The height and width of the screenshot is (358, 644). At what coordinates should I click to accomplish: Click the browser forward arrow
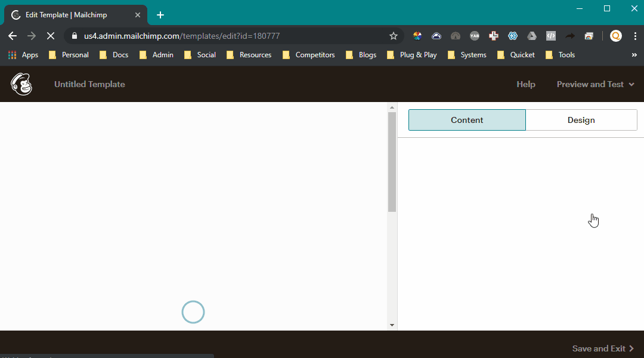31,36
